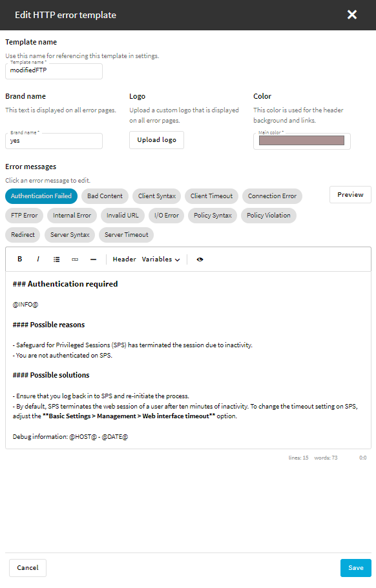Select the Authentication Failed error message

41,196
